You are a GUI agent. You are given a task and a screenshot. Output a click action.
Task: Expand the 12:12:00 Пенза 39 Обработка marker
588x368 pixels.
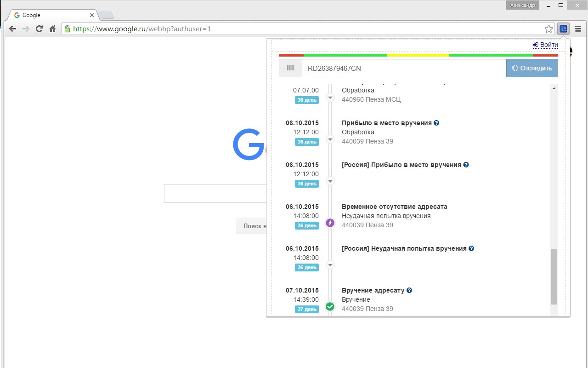pyautogui.click(x=330, y=139)
